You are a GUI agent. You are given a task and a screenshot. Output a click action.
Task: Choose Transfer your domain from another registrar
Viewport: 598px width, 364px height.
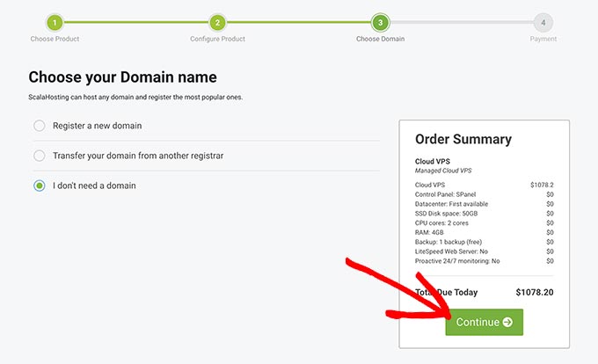tap(40, 156)
